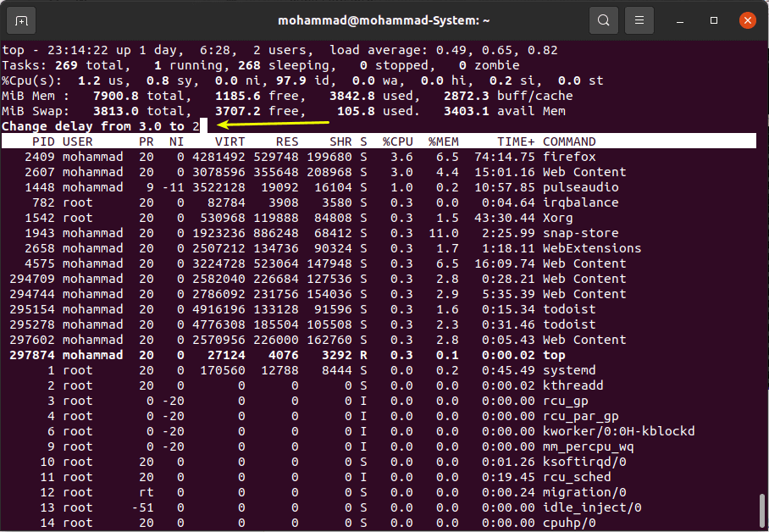The width and height of the screenshot is (769, 532).
Task: Click the PID column header
Action: click(41, 141)
